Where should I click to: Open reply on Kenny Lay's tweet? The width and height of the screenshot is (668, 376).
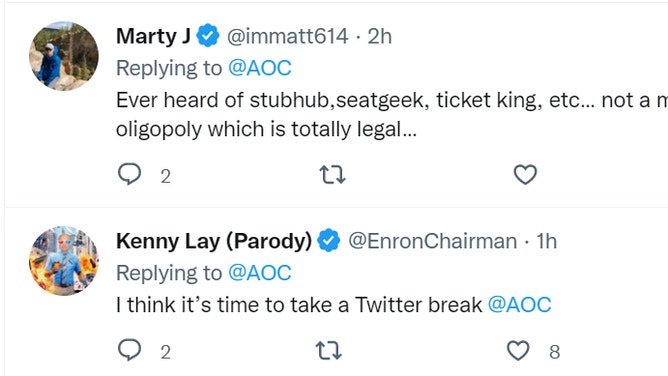point(130,350)
